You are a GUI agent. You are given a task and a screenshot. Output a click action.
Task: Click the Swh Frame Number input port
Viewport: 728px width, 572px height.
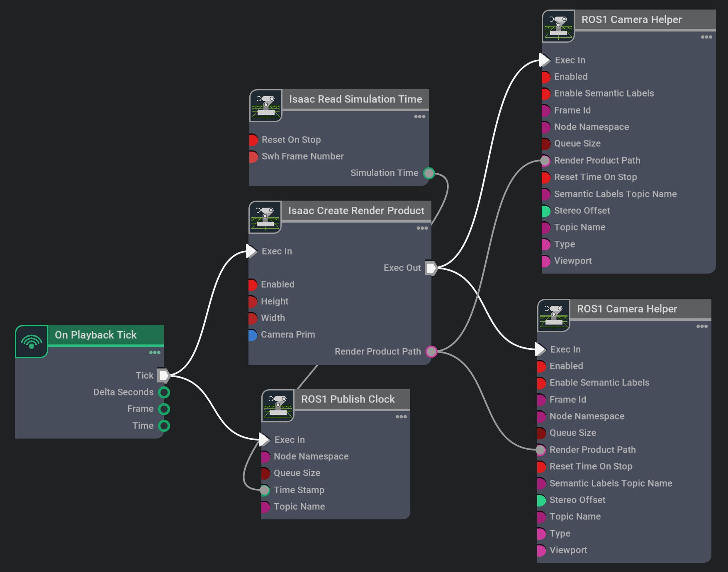coord(253,157)
